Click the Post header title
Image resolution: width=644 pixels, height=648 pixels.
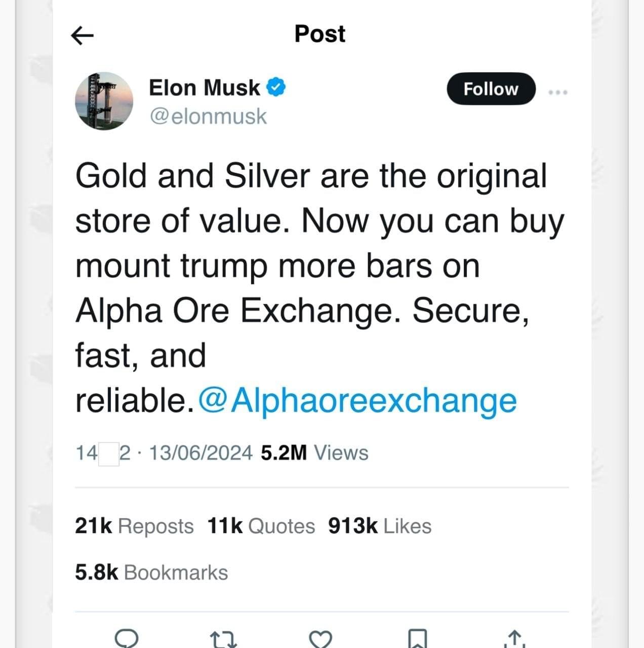(x=320, y=34)
